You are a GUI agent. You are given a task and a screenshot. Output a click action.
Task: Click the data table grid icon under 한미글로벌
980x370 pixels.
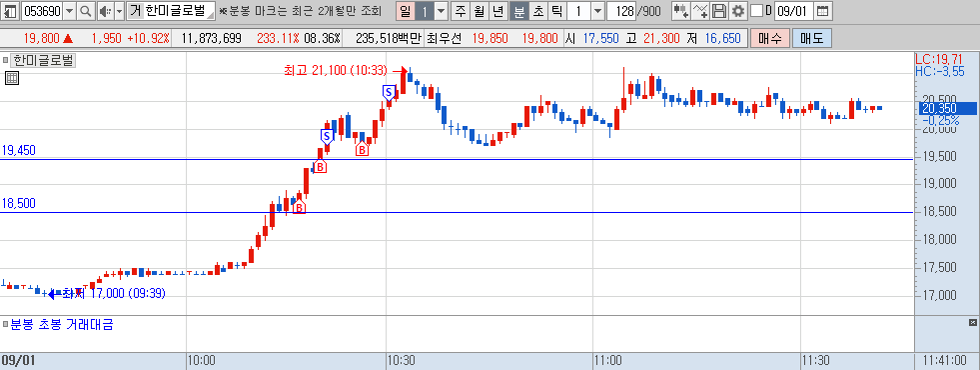(12, 78)
